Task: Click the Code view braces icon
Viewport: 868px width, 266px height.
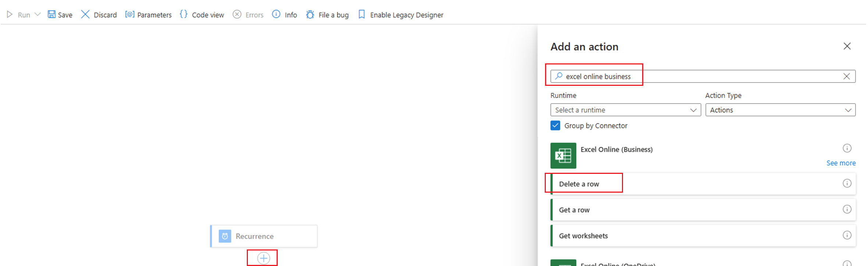Action: click(x=184, y=14)
